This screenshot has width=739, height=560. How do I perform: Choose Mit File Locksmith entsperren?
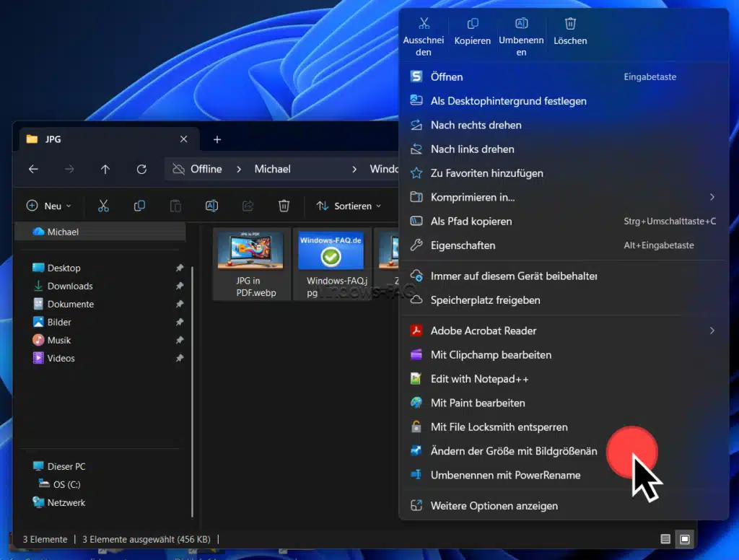tap(564, 426)
